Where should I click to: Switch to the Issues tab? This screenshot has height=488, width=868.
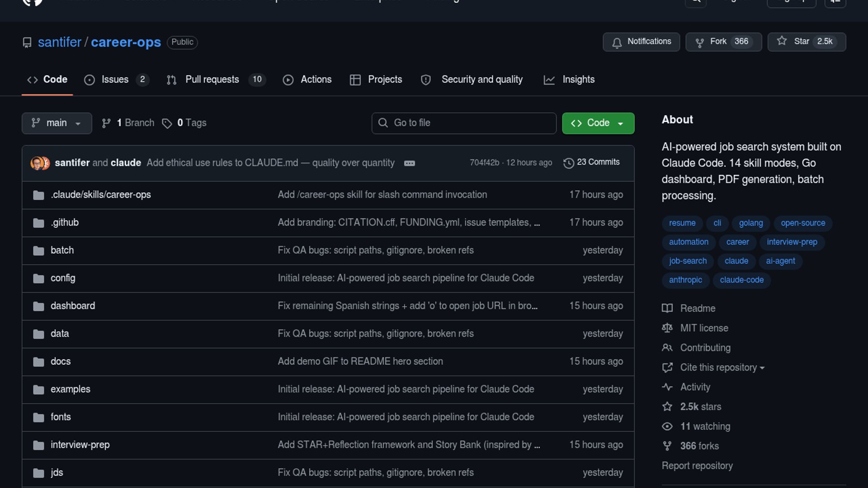pyautogui.click(x=115, y=80)
